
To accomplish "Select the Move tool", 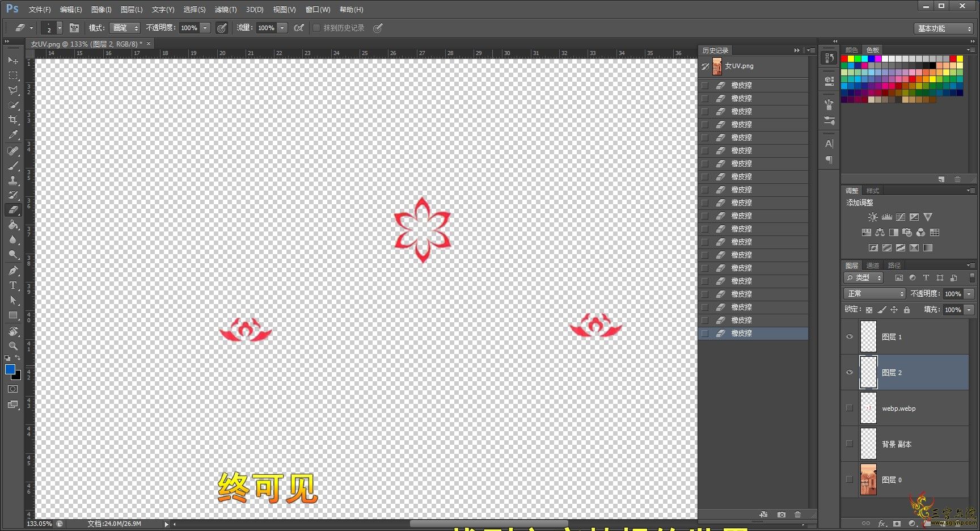I will (13, 60).
